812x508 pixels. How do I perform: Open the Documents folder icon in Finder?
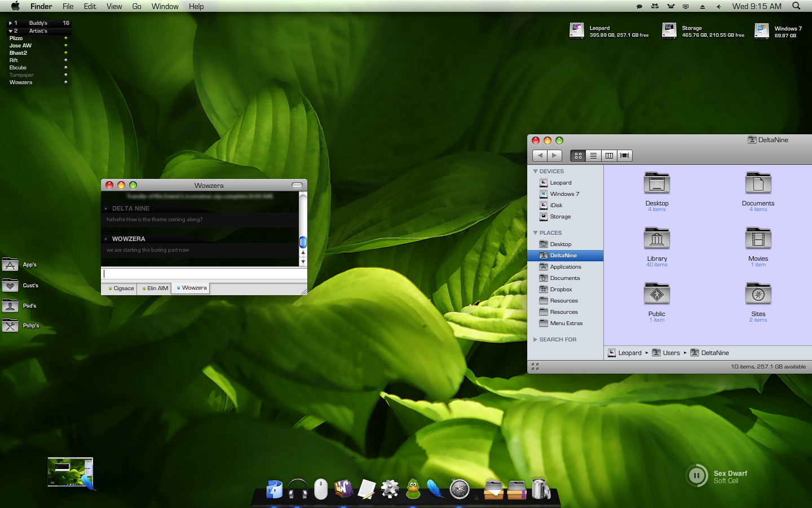(x=758, y=183)
